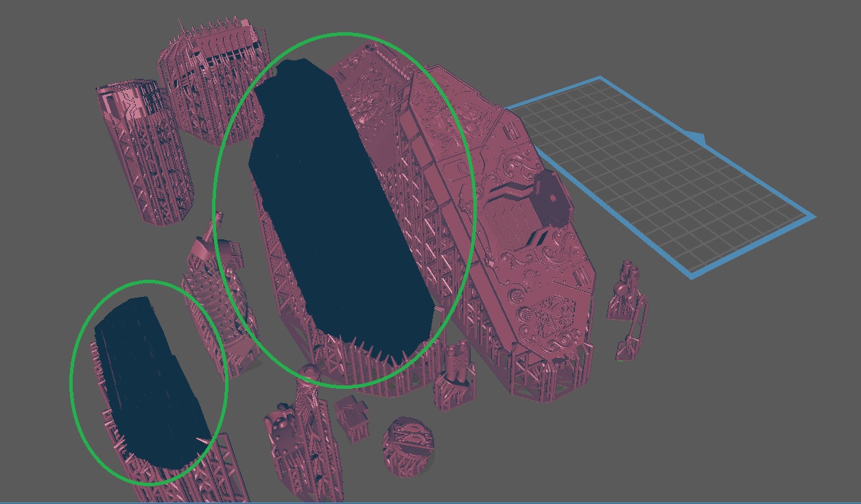
Task: Select the small twin-cylinder model beside the hull
Action: (x=454, y=376)
